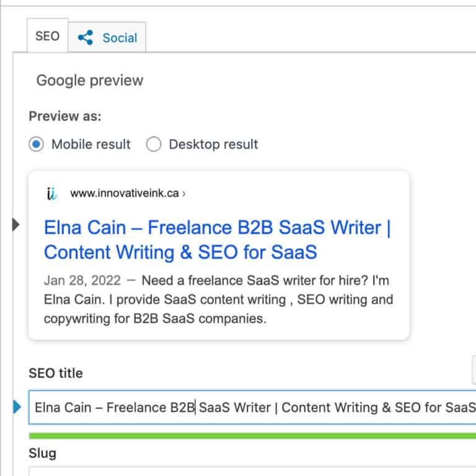This screenshot has height=476, width=476.
Task: Click the share icon on Social tab
Action: click(x=86, y=38)
